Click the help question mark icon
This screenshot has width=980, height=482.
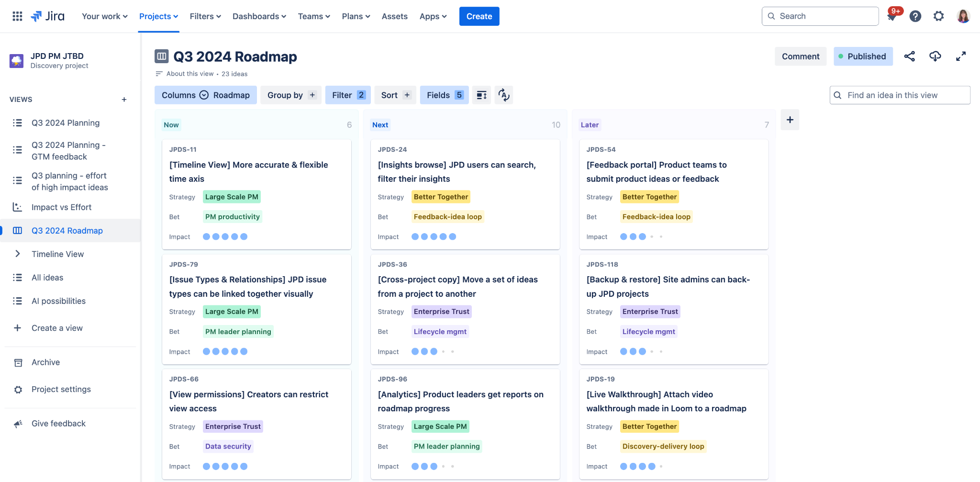(915, 16)
